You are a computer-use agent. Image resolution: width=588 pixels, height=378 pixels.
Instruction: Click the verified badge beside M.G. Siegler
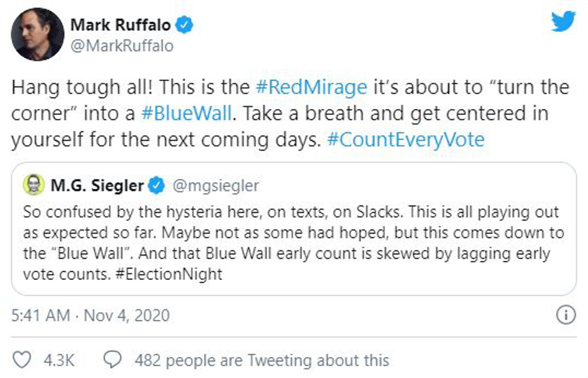[x=156, y=185]
